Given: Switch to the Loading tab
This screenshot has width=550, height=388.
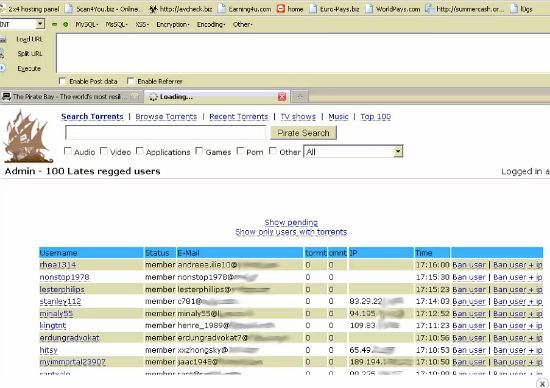Looking at the screenshot, I should [216, 96].
